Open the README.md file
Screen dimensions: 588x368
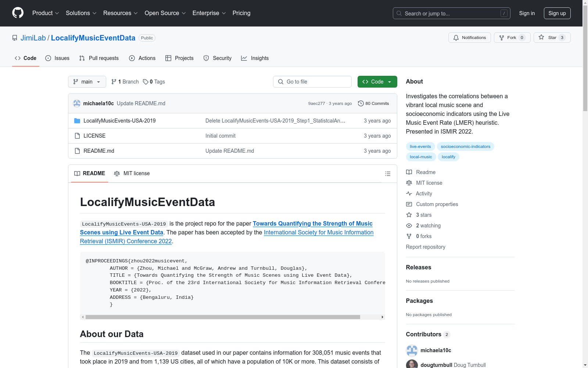(99, 151)
